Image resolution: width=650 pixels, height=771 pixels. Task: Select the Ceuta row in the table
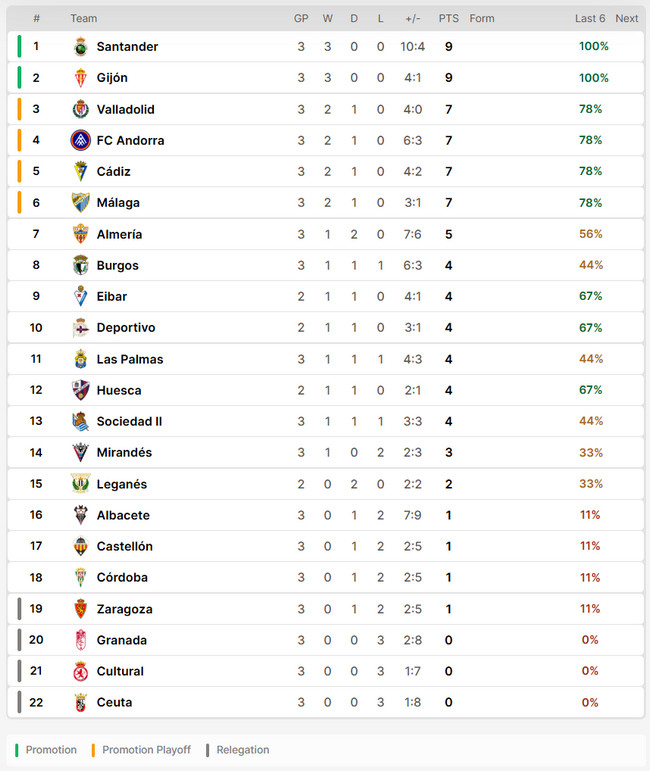pos(325,702)
